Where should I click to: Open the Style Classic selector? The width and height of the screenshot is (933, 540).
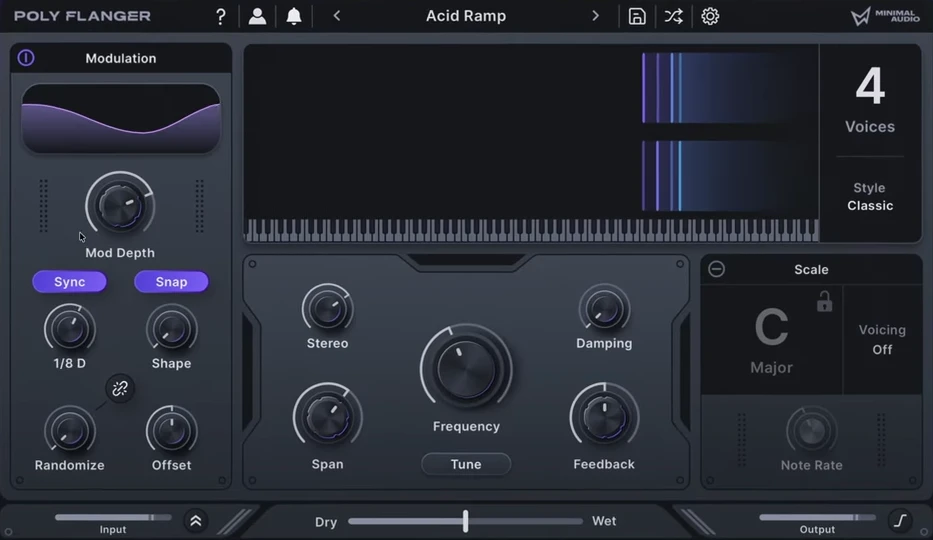[870, 197]
